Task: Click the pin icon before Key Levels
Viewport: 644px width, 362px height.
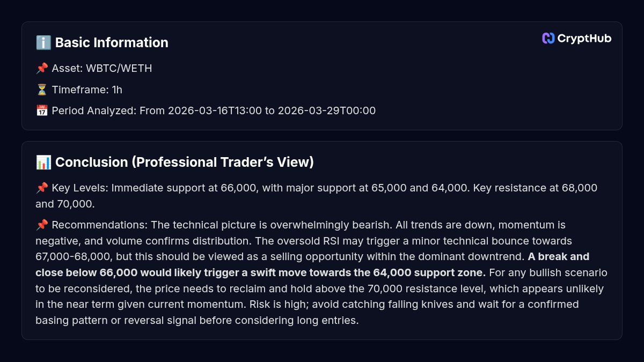Action: coord(42,188)
